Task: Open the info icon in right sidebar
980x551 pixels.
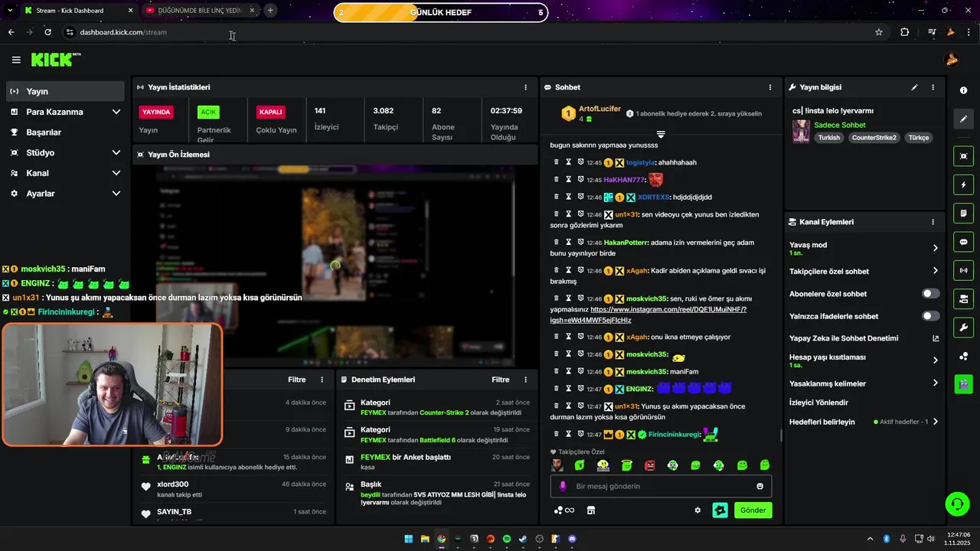Action: click(963, 90)
